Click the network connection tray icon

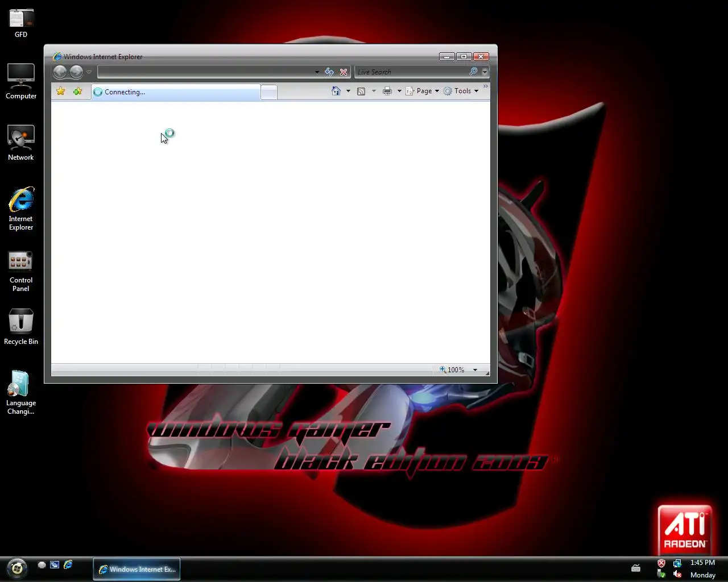[x=677, y=563]
